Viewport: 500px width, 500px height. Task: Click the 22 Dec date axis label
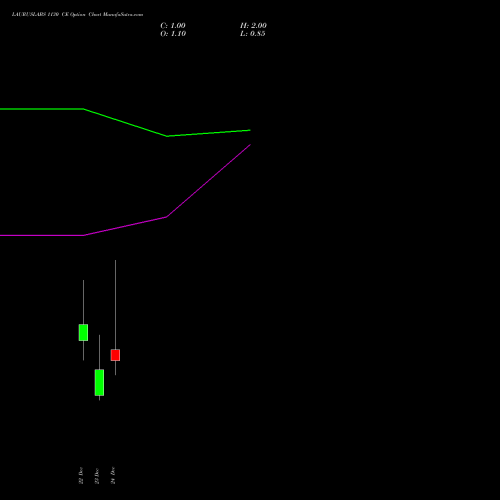pos(81,476)
